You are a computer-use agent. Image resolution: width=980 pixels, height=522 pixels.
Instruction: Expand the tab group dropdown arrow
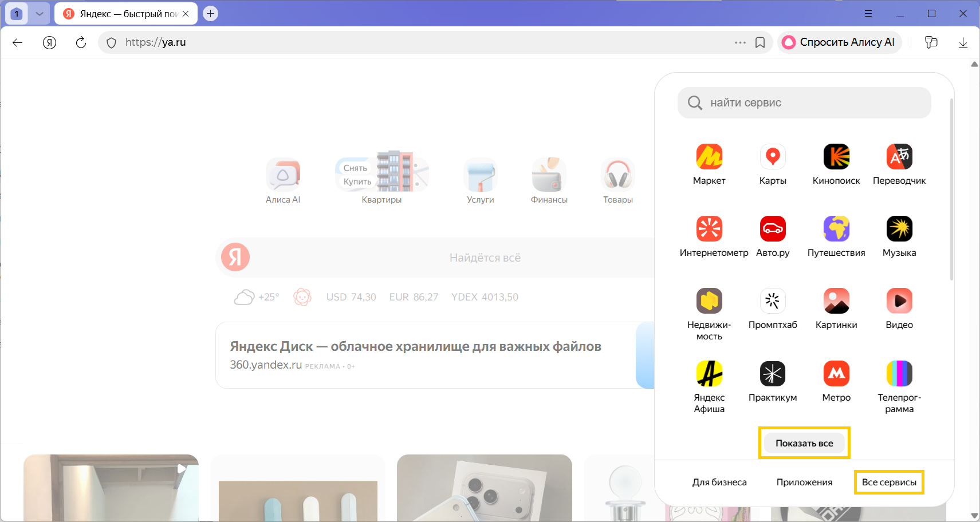[x=40, y=14]
